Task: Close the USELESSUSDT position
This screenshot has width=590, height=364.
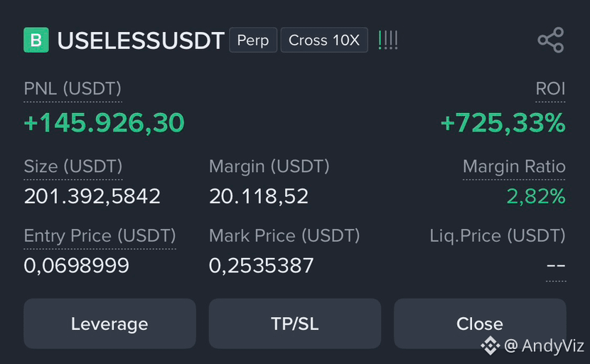Action: coord(480,323)
